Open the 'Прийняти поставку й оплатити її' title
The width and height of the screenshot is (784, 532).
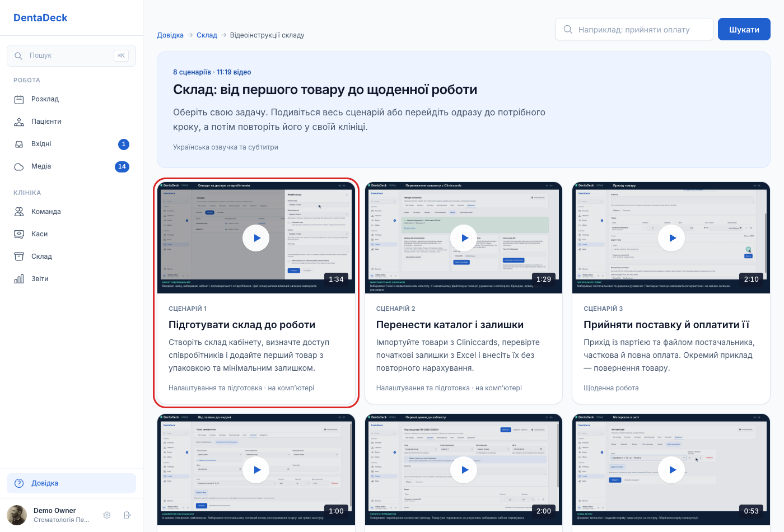tap(666, 325)
